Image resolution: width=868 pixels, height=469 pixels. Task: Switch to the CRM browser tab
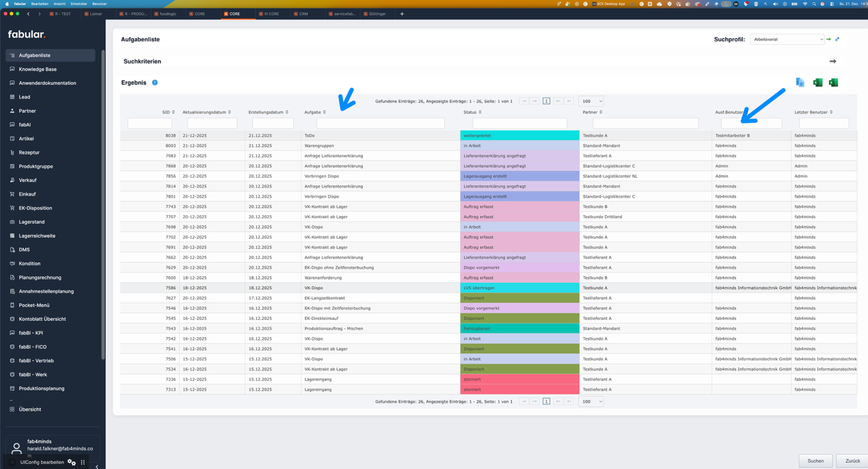pyautogui.click(x=303, y=14)
